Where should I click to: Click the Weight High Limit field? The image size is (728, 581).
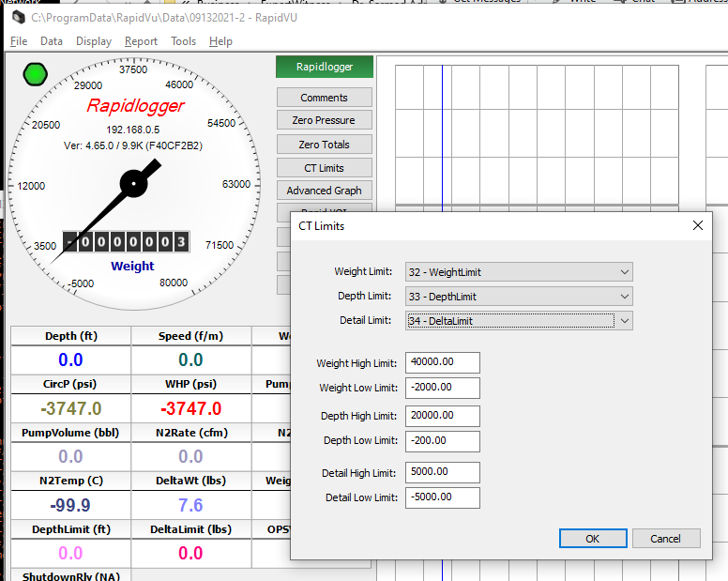pyautogui.click(x=443, y=362)
